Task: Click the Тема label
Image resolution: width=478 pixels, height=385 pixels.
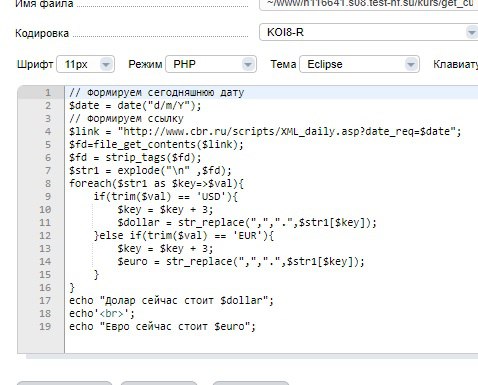Action: click(283, 64)
